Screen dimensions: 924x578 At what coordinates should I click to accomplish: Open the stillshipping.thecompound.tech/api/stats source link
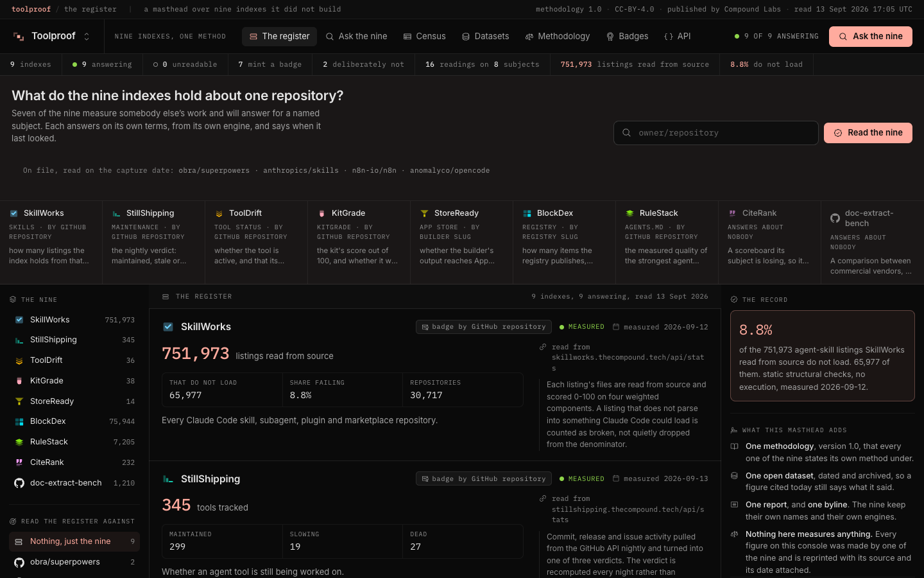[x=628, y=514]
